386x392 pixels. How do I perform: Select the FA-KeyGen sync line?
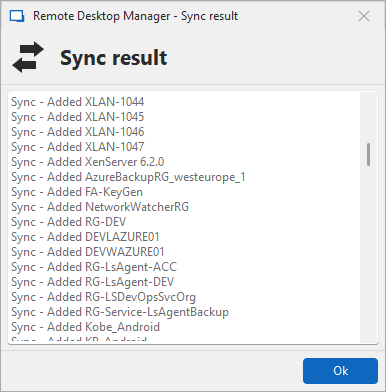(x=77, y=192)
